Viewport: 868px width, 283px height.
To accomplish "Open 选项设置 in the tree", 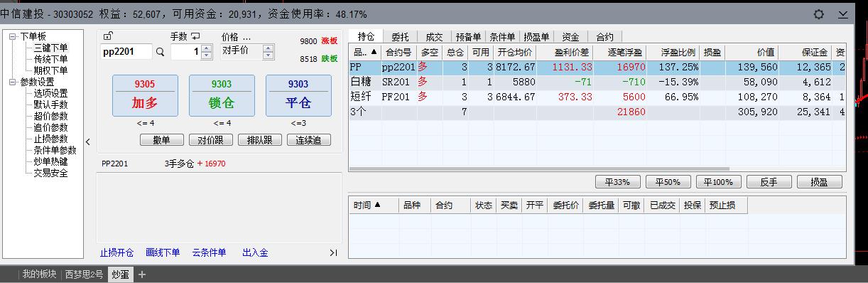I will point(50,93).
